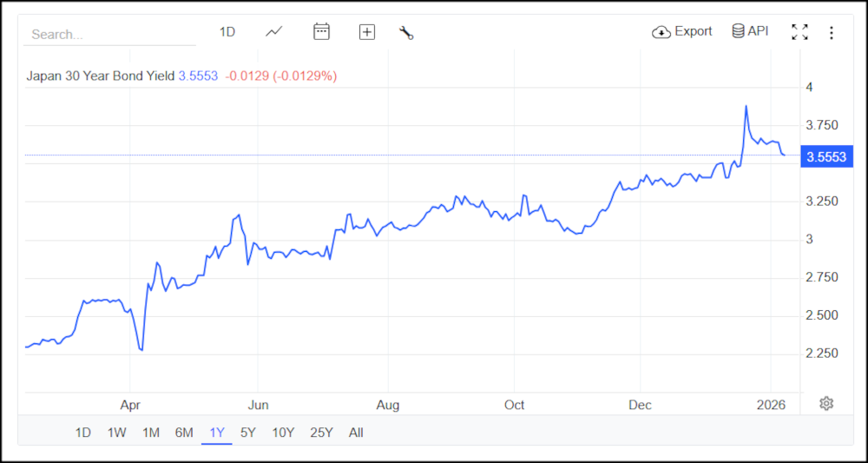Click the Export cloud download button
Screen dimensions: 868x463
pos(682,31)
